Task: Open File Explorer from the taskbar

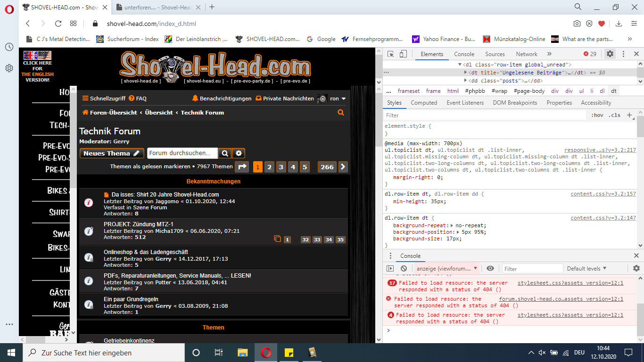Action: (x=242, y=352)
